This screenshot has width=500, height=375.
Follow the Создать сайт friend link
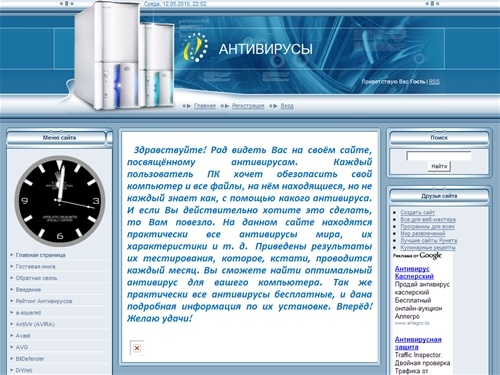tap(417, 212)
